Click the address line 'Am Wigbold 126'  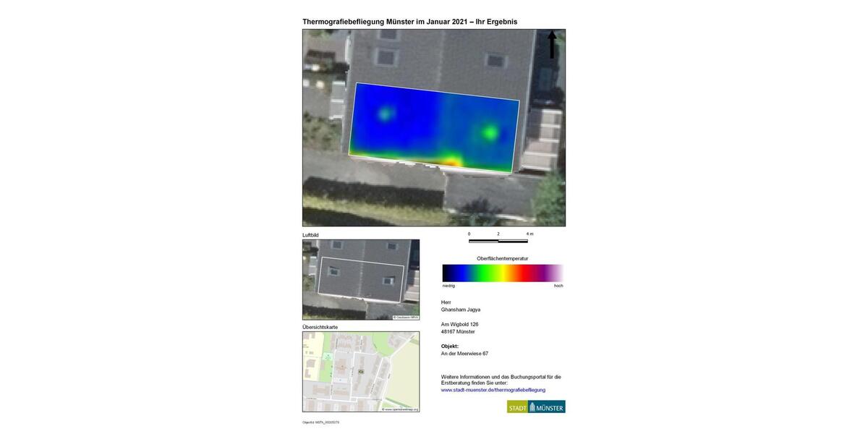[x=460, y=324]
